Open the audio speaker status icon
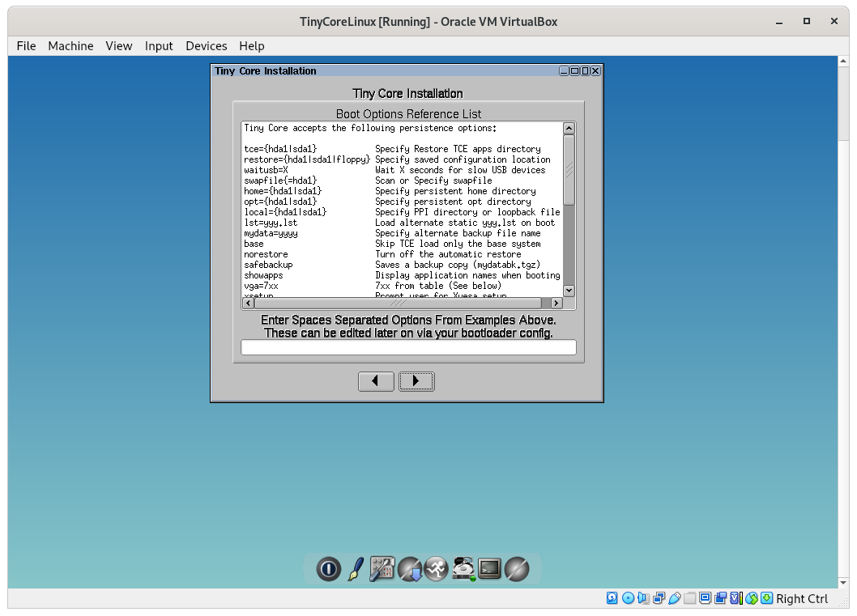857x616 pixels. pos(643,598)
